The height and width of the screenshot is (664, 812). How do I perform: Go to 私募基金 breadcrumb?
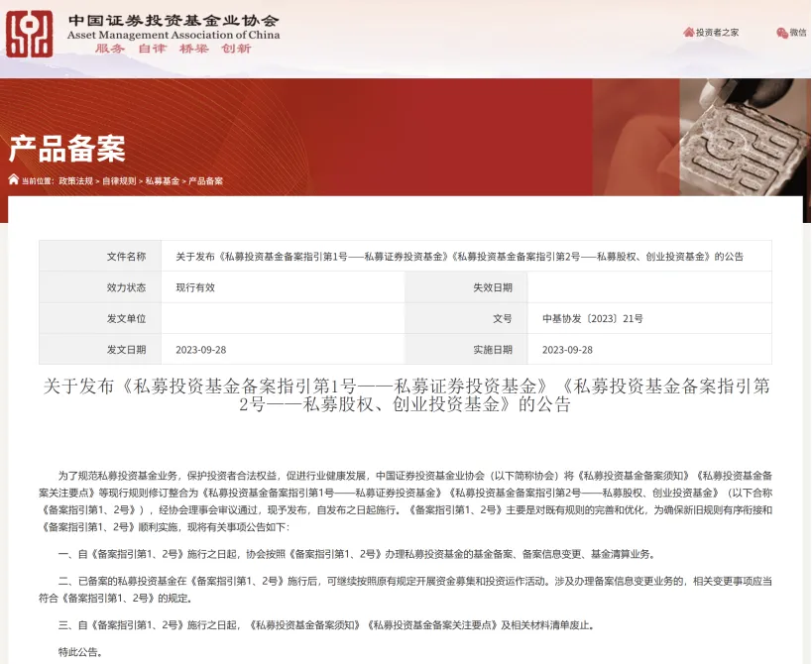coord(162,180)
